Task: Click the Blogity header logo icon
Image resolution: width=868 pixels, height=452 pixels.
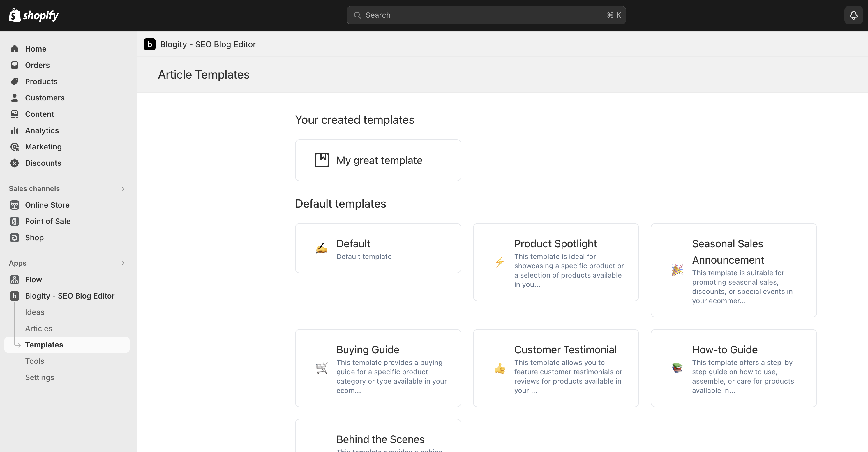Action: click(x=150, y=44)
